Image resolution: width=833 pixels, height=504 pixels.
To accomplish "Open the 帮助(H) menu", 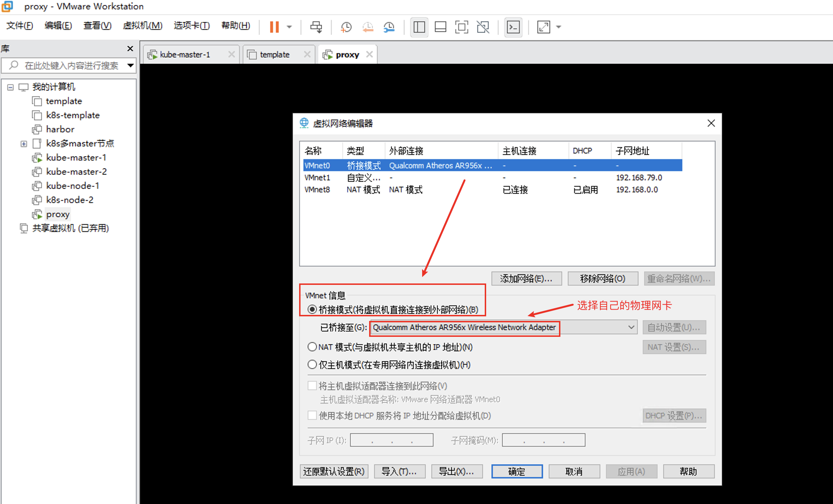I will (235, 25).
